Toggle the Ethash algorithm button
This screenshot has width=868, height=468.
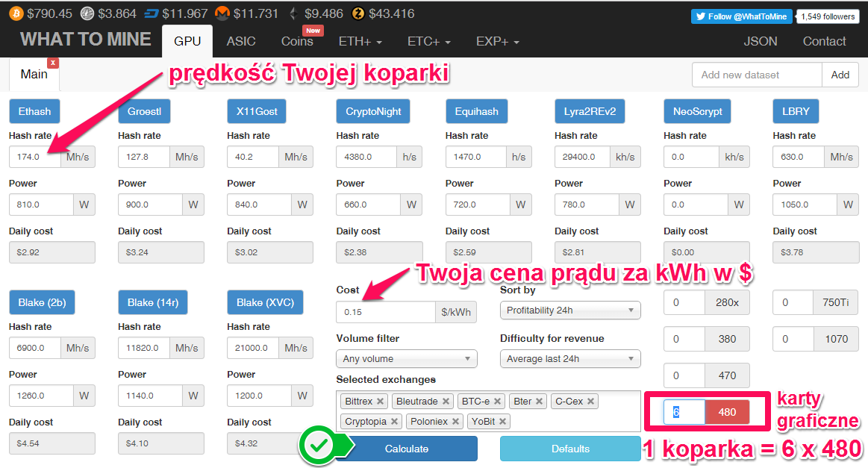pos(34,111)
